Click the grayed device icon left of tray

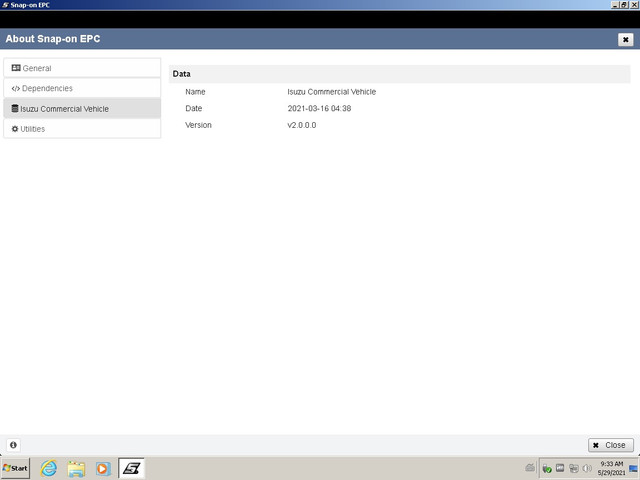point(530,468)
